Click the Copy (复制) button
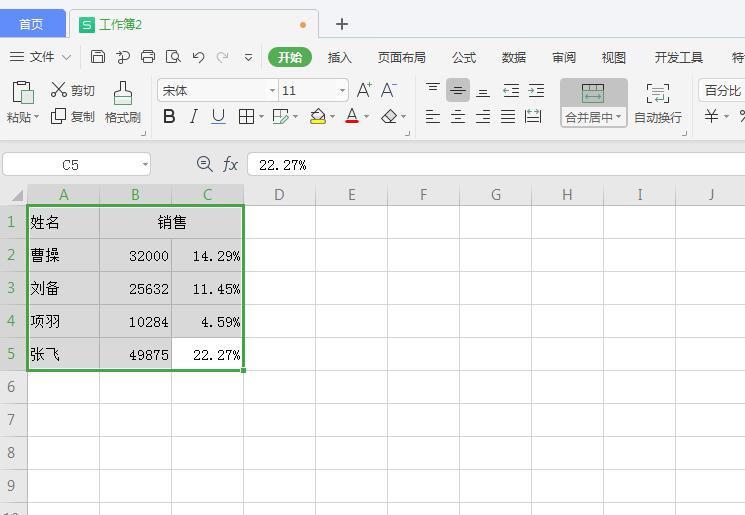 point(73,116)
